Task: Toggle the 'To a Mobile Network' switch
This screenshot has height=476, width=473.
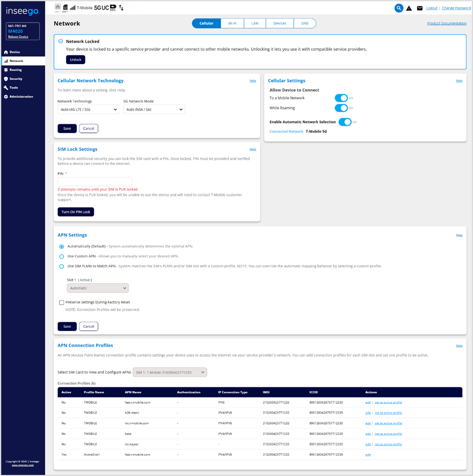Action: pos(341,98)
